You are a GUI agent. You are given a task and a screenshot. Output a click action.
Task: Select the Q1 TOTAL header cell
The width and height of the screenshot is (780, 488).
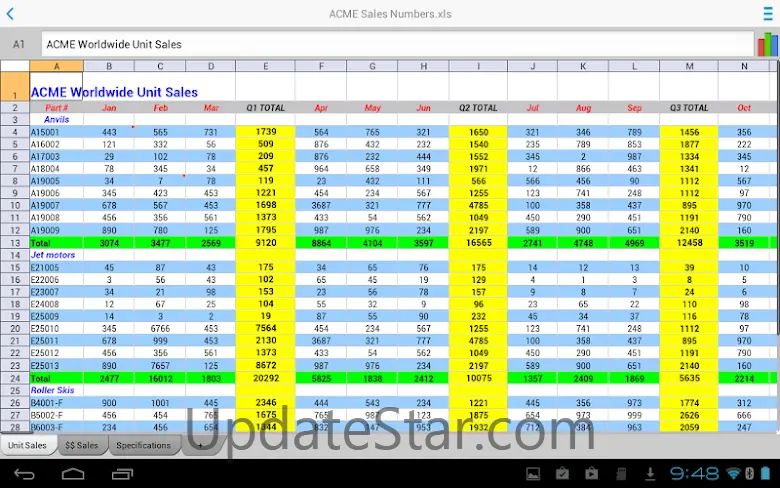(266, 107)
